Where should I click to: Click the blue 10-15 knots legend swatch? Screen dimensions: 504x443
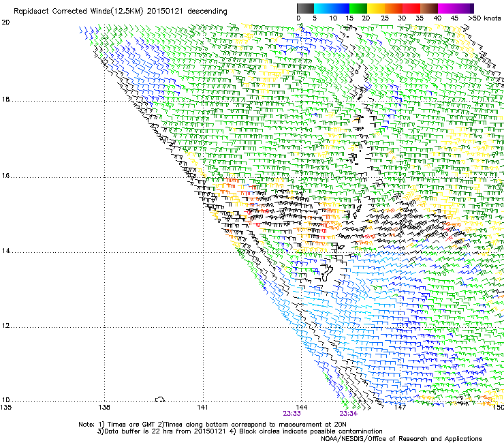pos(341,8)
